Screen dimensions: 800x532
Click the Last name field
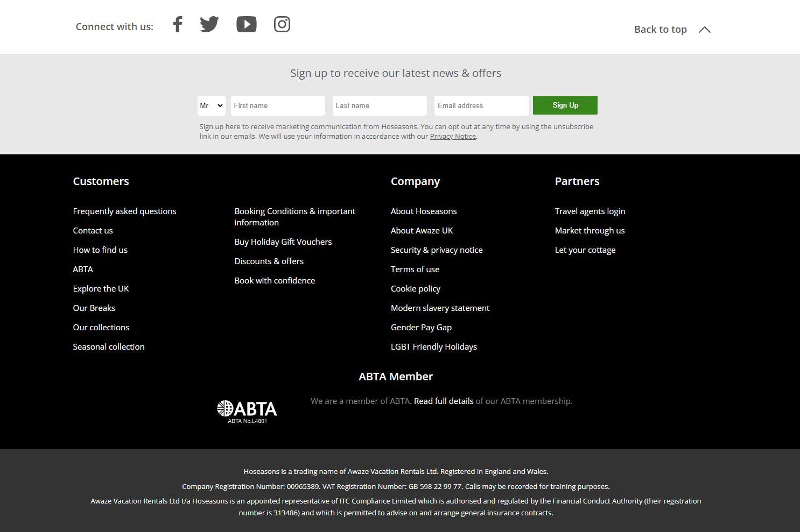380,105
